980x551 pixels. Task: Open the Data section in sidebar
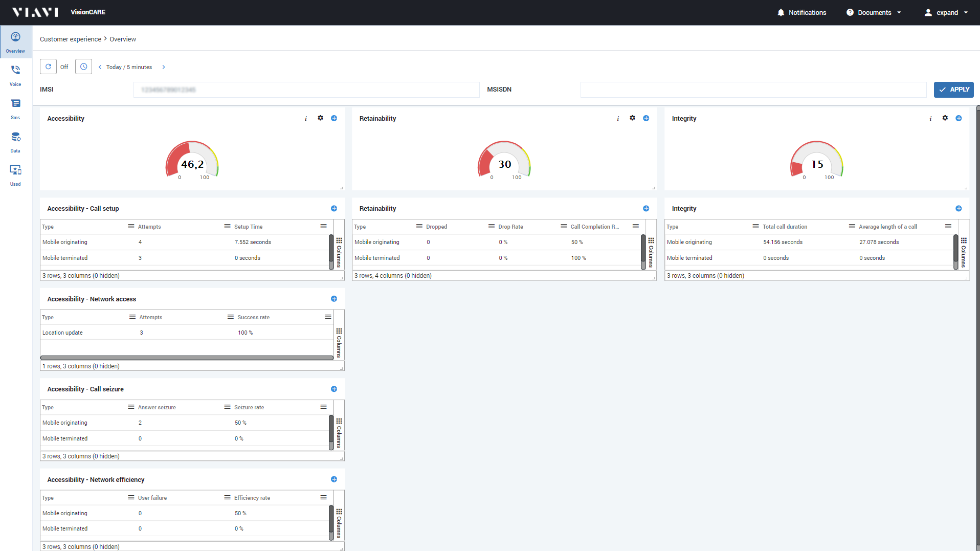pyautogui.click(x=15, y=141)
